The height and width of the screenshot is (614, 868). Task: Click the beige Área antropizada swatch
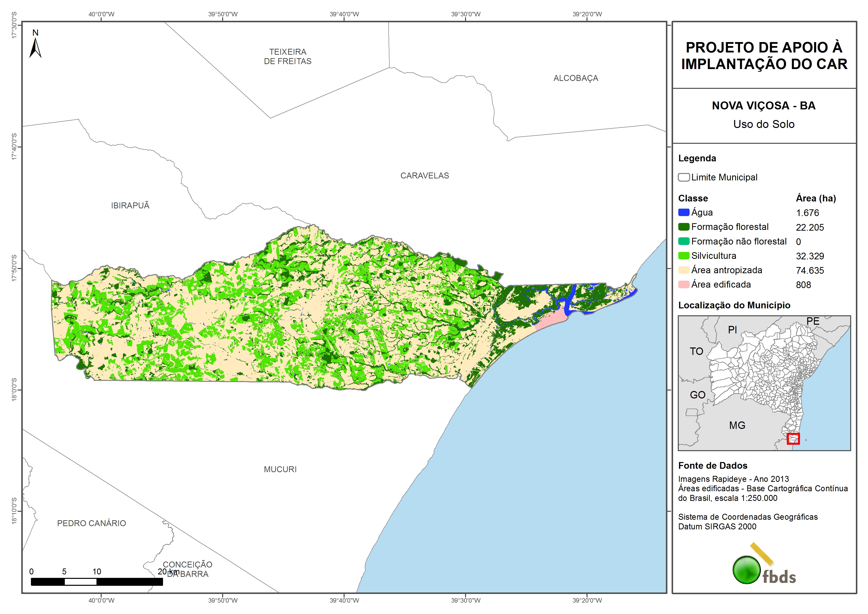(683, 270)
